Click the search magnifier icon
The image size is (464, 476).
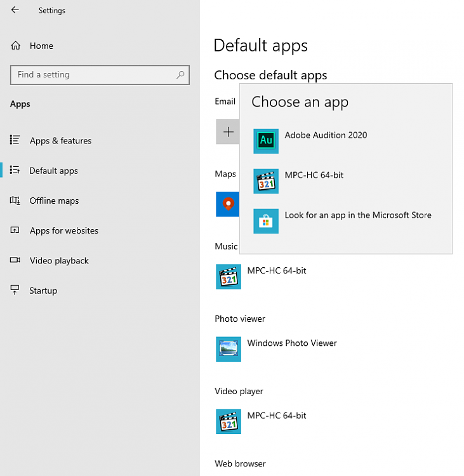(180, 74)
